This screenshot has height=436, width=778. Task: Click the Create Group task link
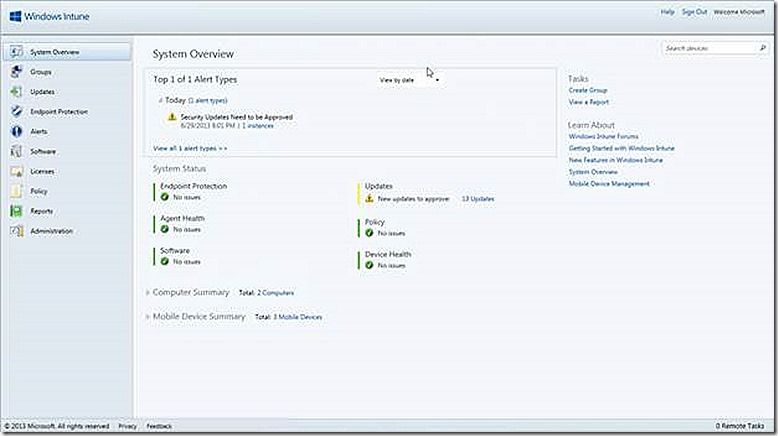pos(588,90)
